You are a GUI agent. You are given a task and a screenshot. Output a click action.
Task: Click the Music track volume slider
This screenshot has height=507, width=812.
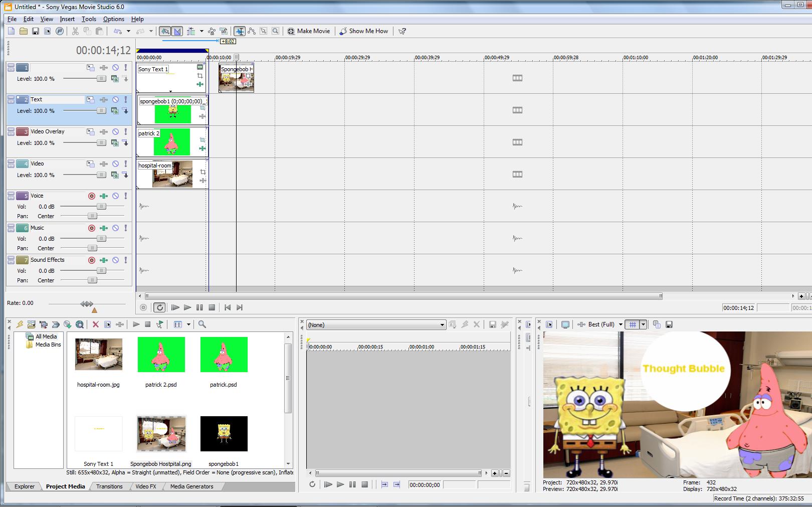(x=101, y=239)
